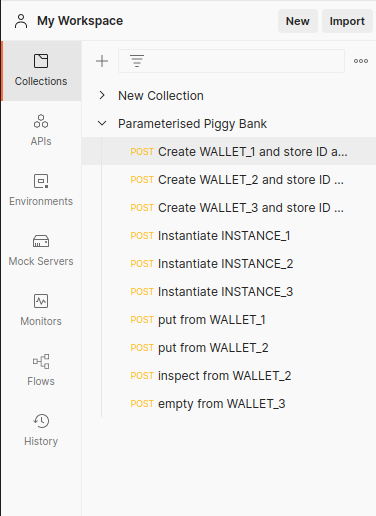Click the New button
The height and width of the screenshot is (516, 376).
tap(298, 21)
